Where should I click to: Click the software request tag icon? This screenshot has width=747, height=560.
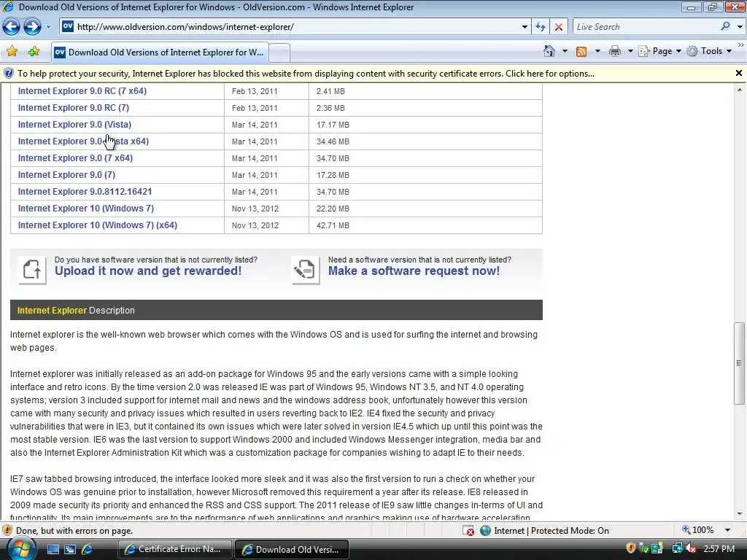[x=306, y=270]
